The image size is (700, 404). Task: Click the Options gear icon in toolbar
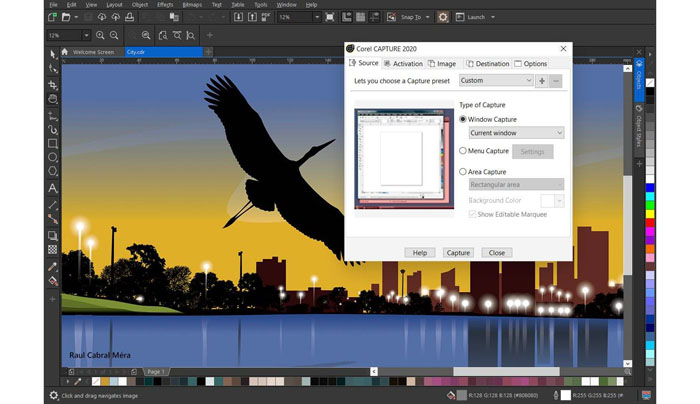click(x=443, y=17)
